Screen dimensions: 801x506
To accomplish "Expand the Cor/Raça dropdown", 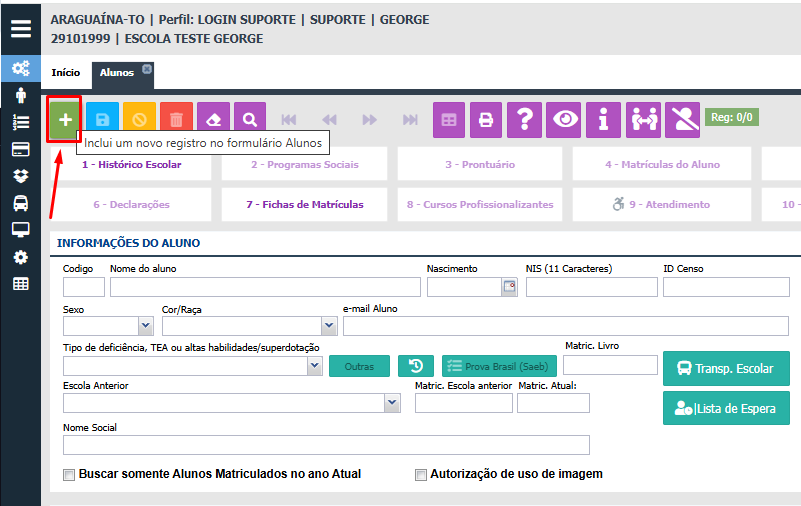I will [x=329, y=325].
